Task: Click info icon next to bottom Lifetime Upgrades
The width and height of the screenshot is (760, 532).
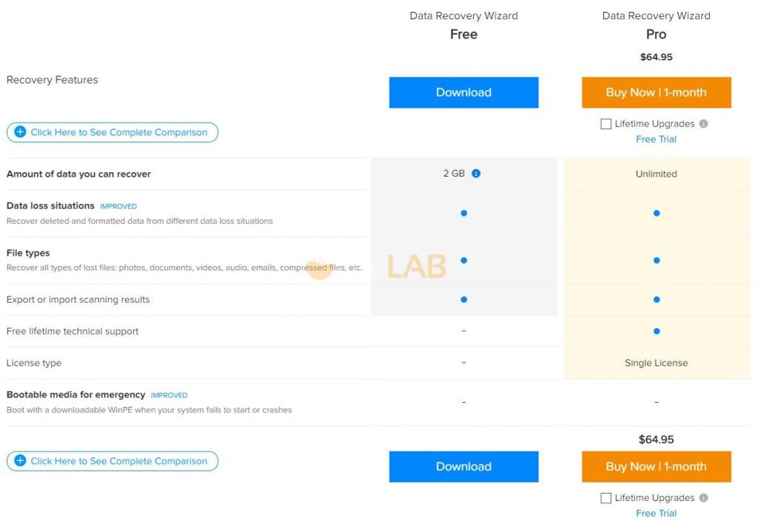Action: (704, 498)
